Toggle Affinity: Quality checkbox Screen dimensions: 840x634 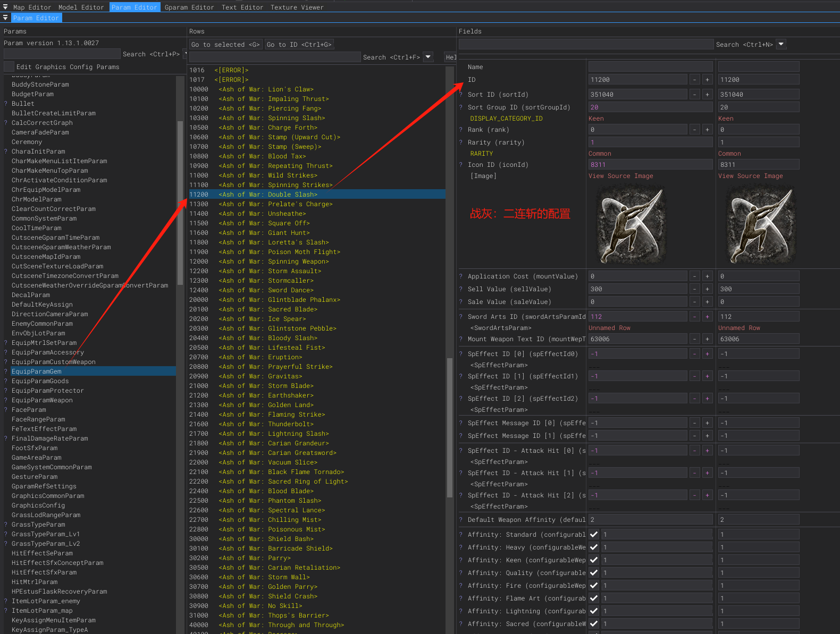pos(594,573)
